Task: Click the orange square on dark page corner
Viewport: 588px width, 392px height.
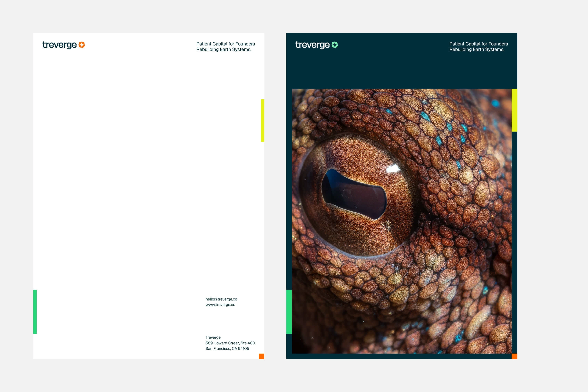Action: 514,356
